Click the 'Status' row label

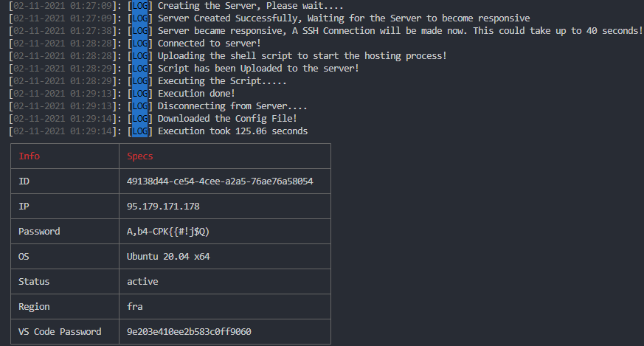[x=34, y=282]
